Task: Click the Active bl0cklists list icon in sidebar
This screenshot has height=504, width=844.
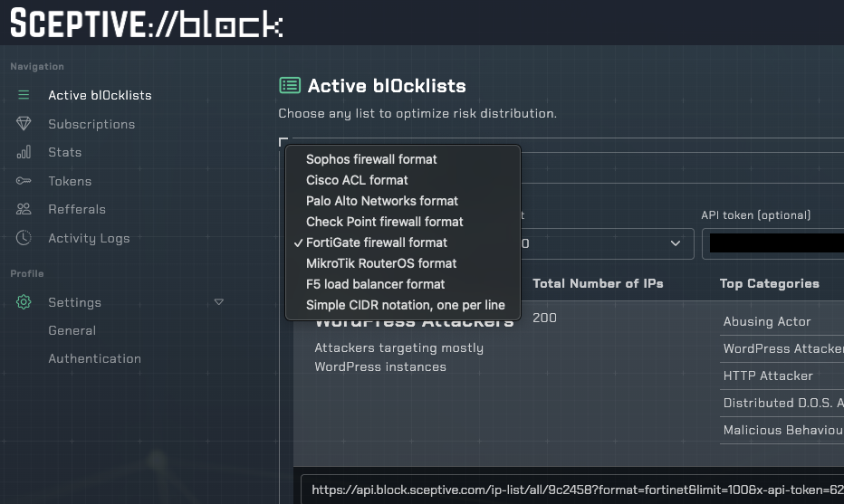Action: tap(24, 95)
